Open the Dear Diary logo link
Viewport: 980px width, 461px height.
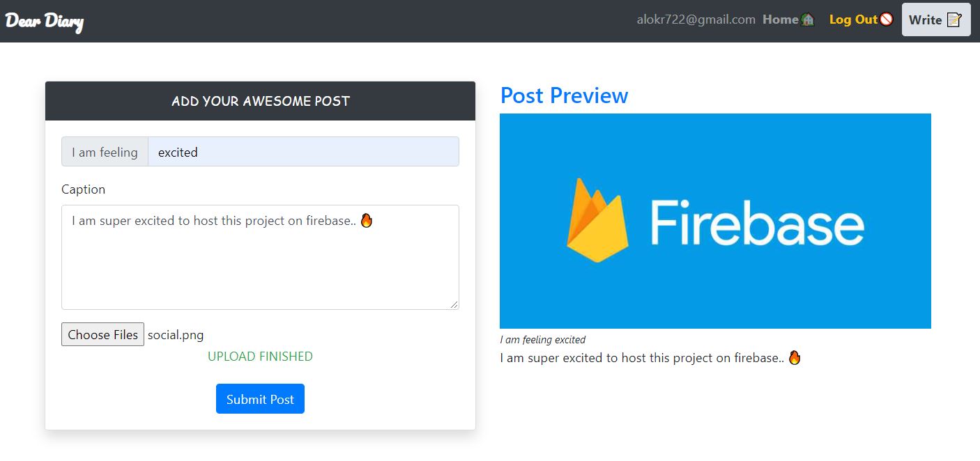[x=45, y=21]
